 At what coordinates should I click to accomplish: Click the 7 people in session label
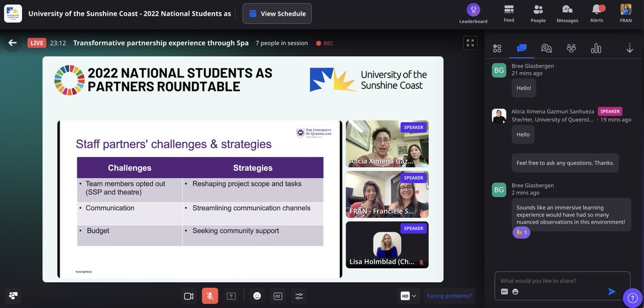(x=282, y=43)
